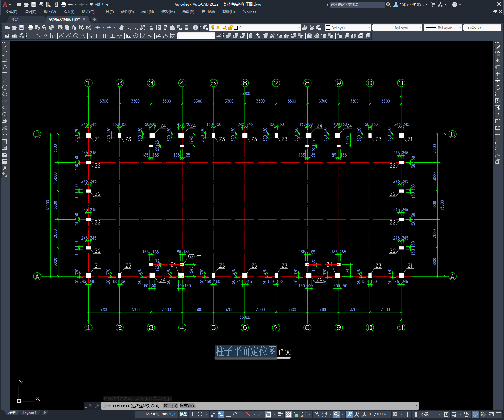
Task: Click the 模型 model space status button
Action: 184,414
